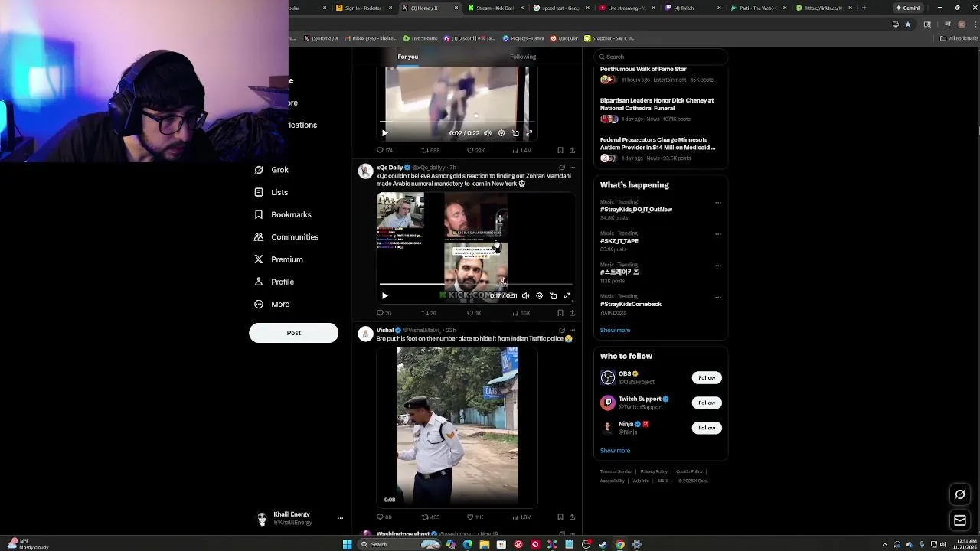980x551 pixels.
Task: Follow the OBS account
Action: [x=707, y=377]
